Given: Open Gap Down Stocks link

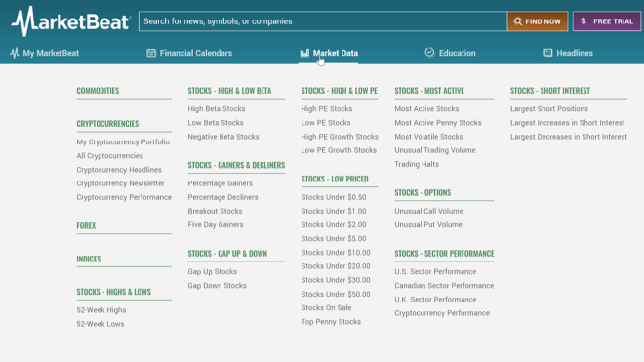Looking at the screenshot, I should coord(217,286).
